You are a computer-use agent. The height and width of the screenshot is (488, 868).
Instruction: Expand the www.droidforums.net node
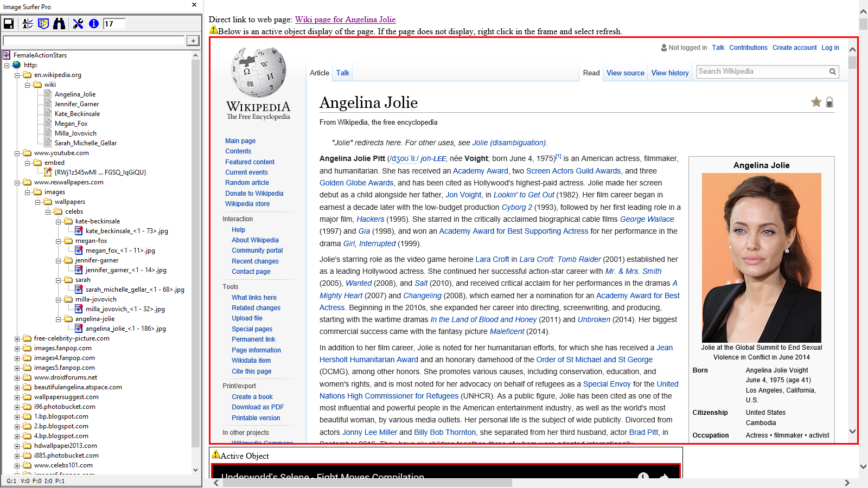click(17, 377)
